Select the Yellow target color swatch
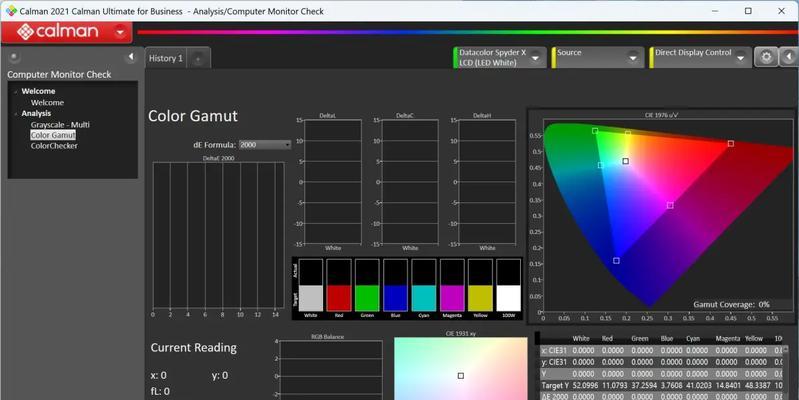 tap(480, 298)
